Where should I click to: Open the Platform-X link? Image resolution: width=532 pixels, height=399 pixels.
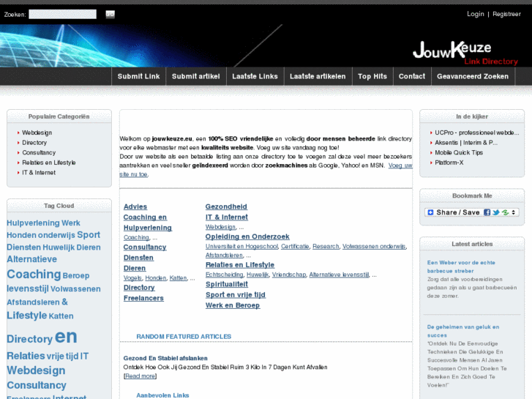coord(449,163)
